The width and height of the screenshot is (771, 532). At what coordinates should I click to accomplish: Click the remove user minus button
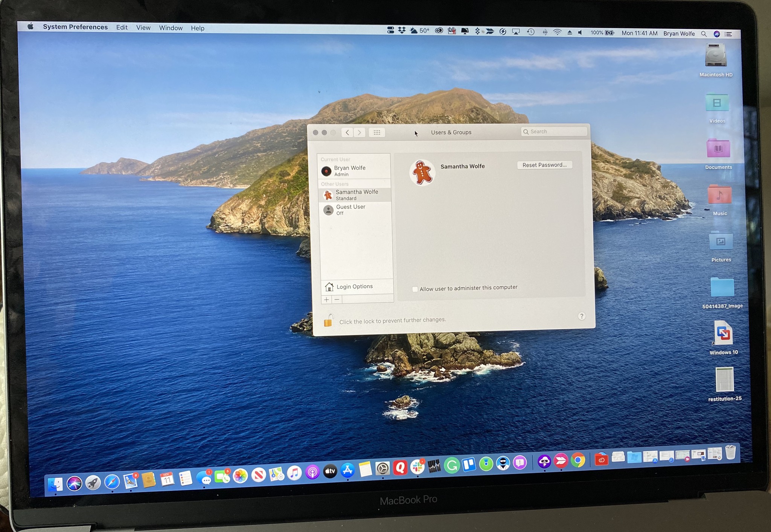[x=337, y=299]
